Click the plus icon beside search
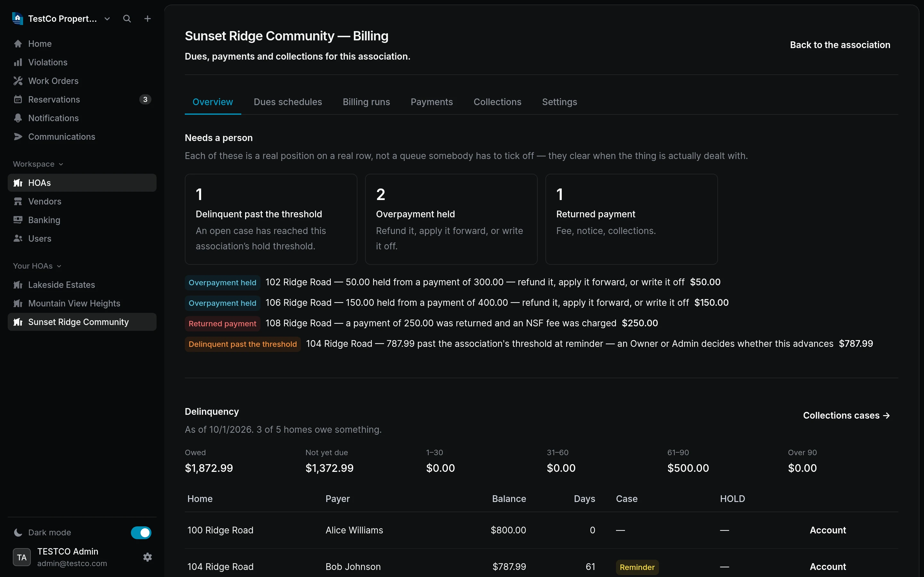This screenshot has width=924, height=577. point(147,19)
